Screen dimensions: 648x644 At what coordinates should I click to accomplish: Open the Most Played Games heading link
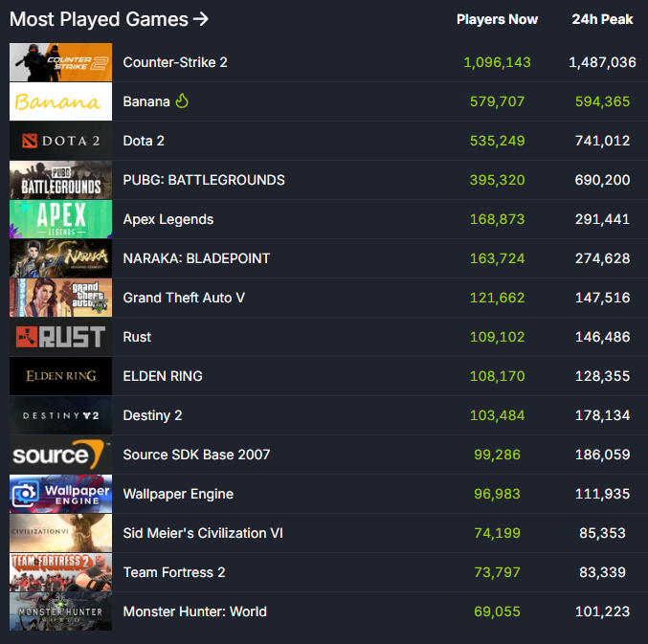point(109,19)
